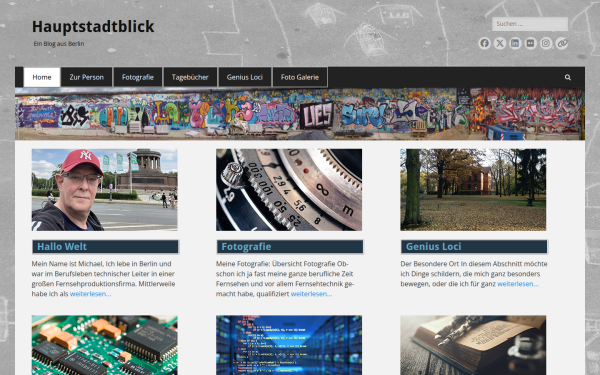Image resolution: width=600 pixels, height=375 pixels.
Task: Open the LinkedIn social icon
Action: tap(515, 43)
